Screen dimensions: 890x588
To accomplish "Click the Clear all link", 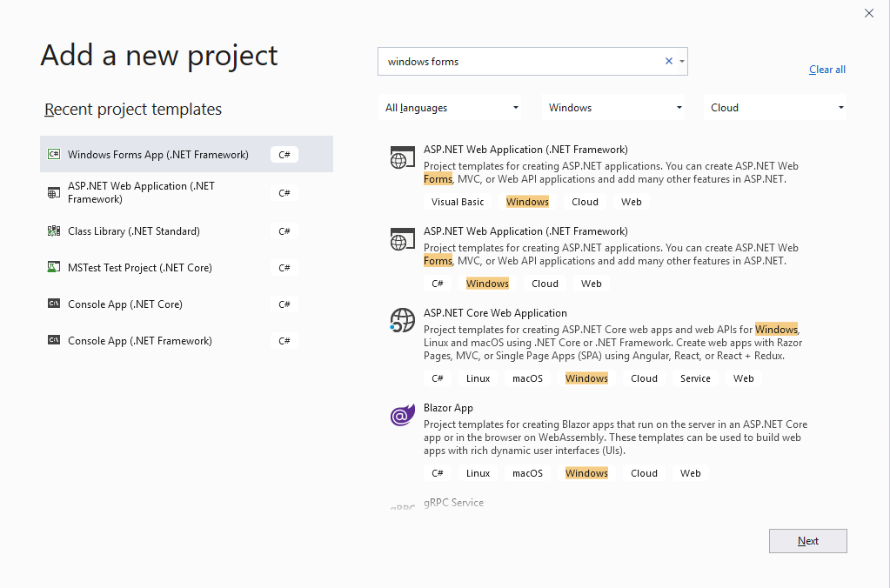I will (x=826, y=69).
